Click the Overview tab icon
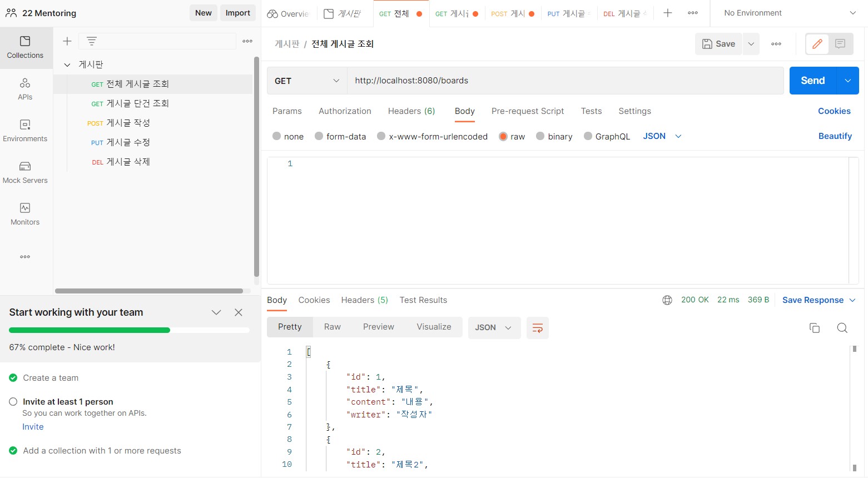The width and height of the screenshot is (868, 478). point(272,14)
